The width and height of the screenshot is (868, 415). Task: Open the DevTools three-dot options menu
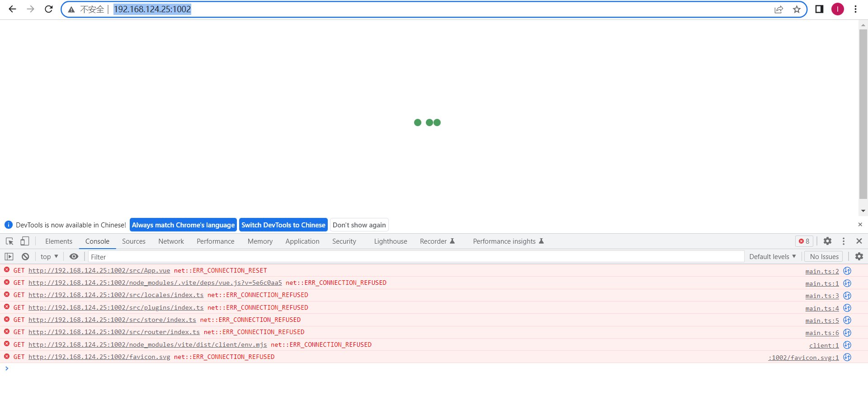click(x=843, y=241)
